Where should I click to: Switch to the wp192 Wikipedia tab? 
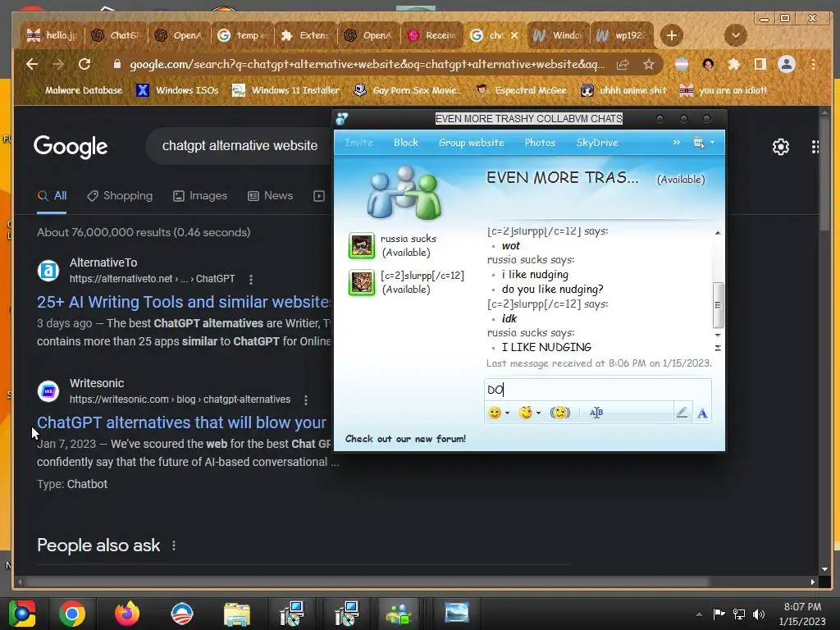pos(622,35)
